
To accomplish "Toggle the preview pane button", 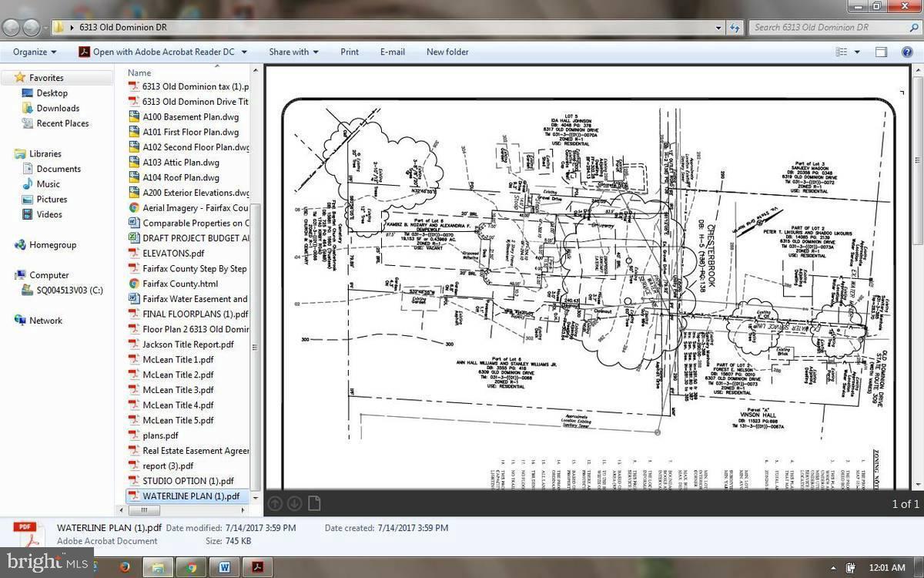I will pyautogui.click(x=881, y=52).
